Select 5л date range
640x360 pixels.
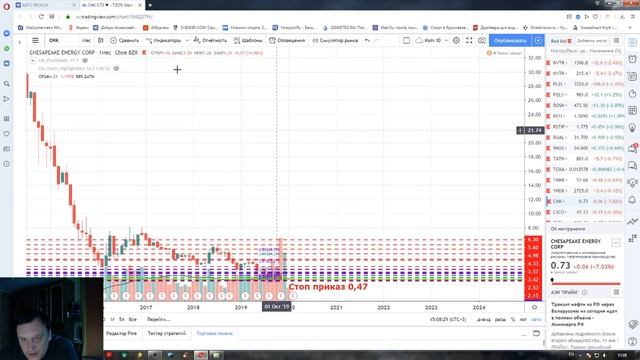click(x=122, y=320)
